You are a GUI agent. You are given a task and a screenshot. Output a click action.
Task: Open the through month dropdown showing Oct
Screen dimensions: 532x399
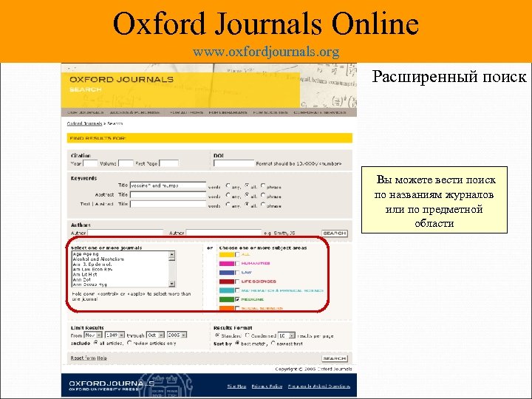[155, 335]
